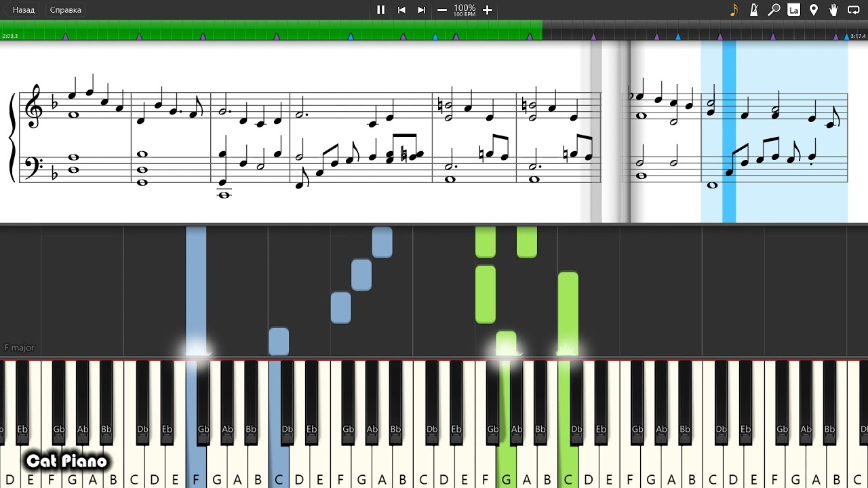Jump to previous section button
Image resolution: width=868 pixels, height=488 pixels.
pyautogui.click(x=401, y=10)
